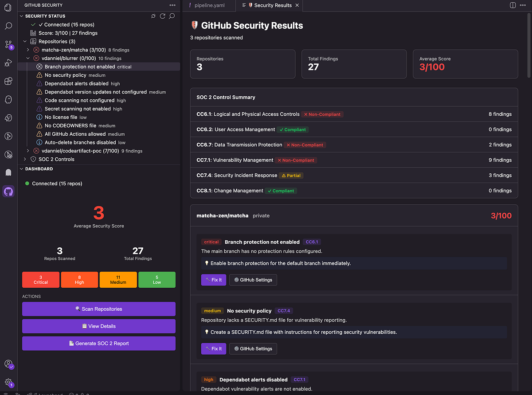Select the GitHub Security icon in the activity bar
532x395 pixels.
click(x=8, y=192)
